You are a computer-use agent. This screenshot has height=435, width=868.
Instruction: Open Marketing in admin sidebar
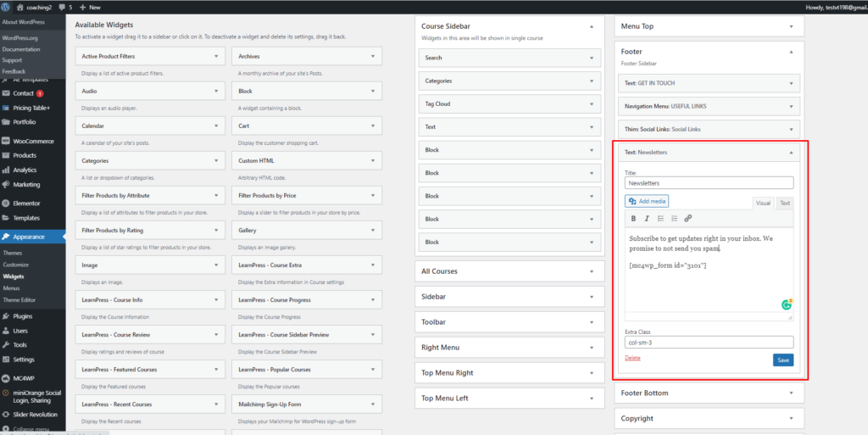tap(26, 184)
